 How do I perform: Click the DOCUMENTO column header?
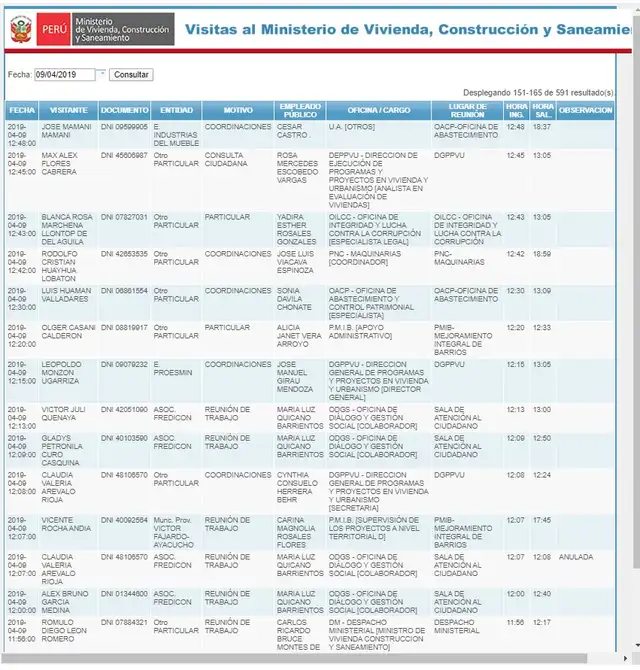tap(124, 110)
